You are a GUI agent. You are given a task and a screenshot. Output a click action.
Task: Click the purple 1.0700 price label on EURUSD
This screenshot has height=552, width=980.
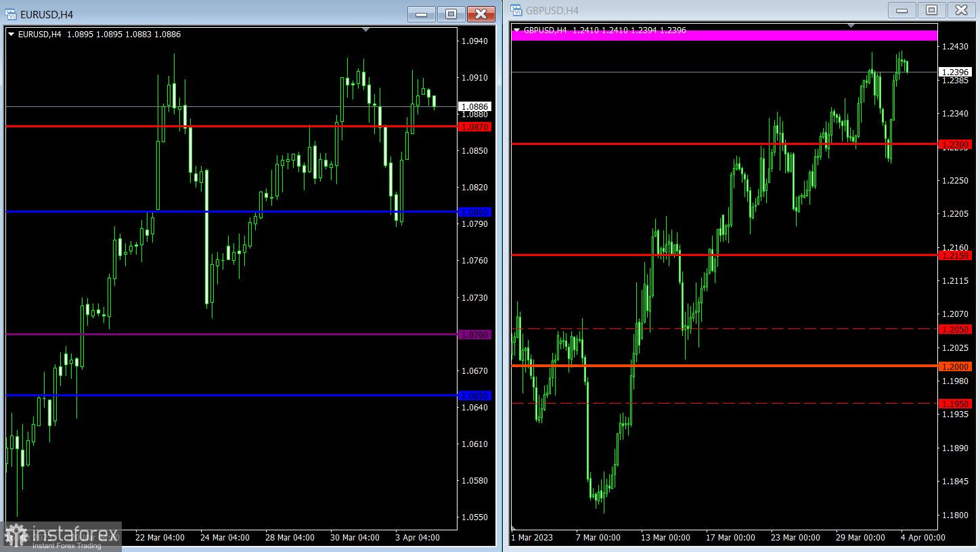474,335
